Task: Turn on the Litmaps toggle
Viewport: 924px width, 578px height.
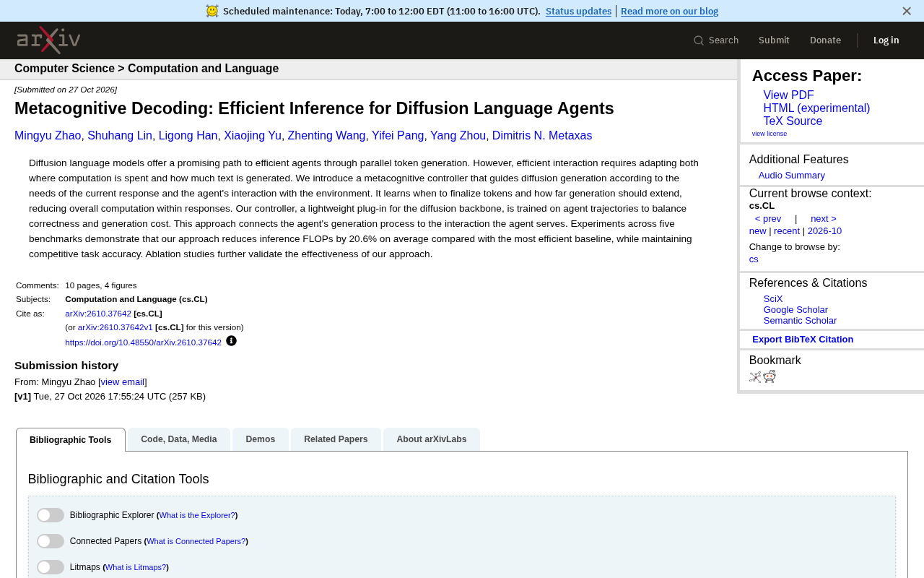Action: point(51,567)
